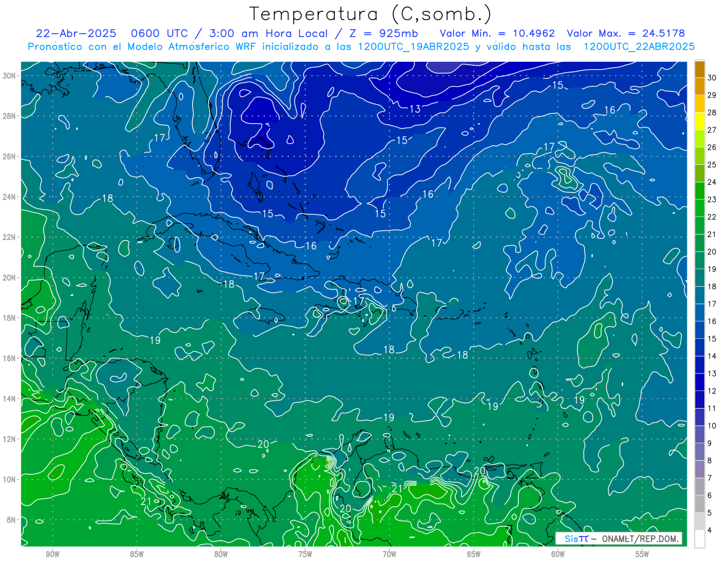Click the '14N' latitude axis label

(x=10, y=398)
